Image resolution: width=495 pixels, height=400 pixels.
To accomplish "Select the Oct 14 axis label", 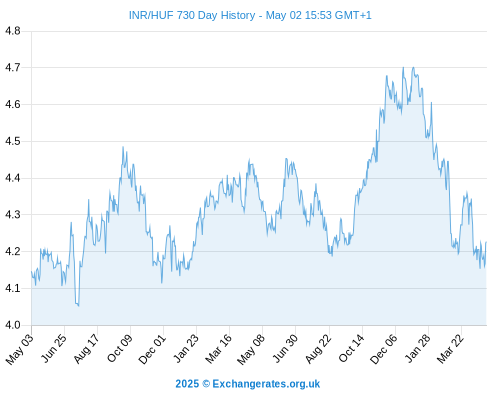I will pos(352,348).
